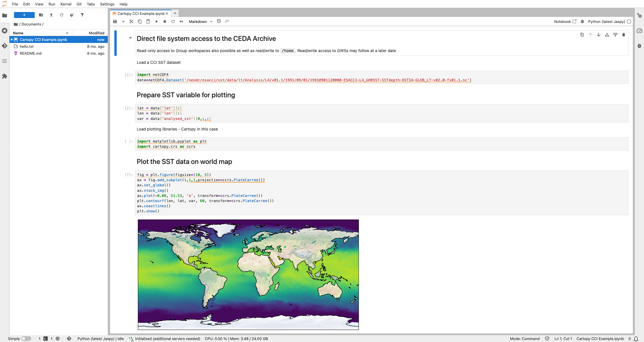Screen dimensions: 644x342
Task: Open README.md in the file browser
Action: (31, 53)
